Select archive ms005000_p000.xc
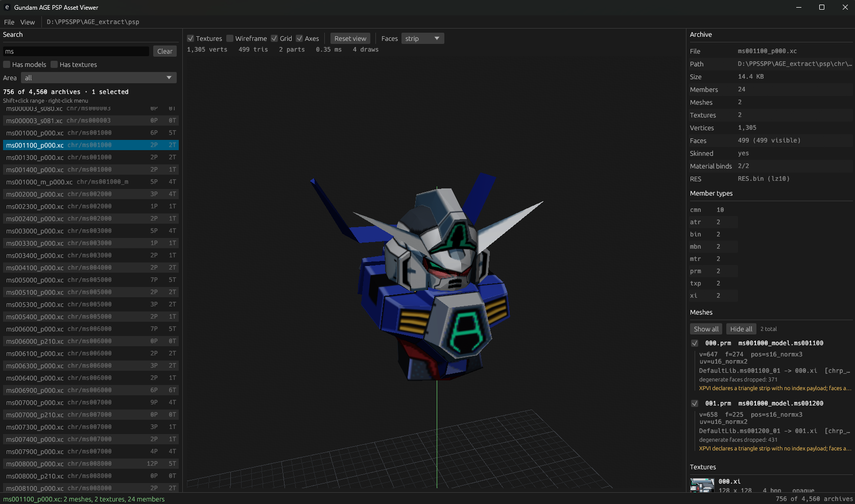The image size is (855, 504). click(x=91, y=280)
